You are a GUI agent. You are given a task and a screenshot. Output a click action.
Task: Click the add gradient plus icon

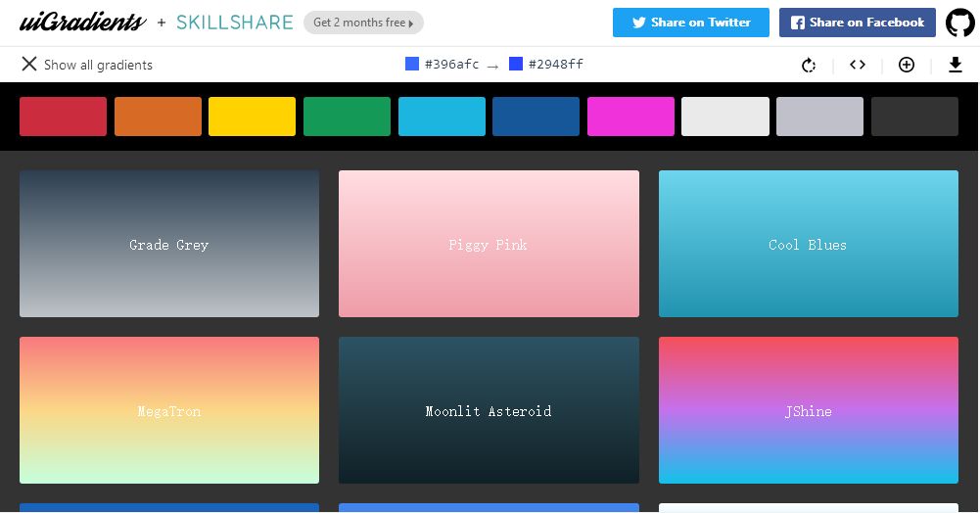click(x=907, y=65)
